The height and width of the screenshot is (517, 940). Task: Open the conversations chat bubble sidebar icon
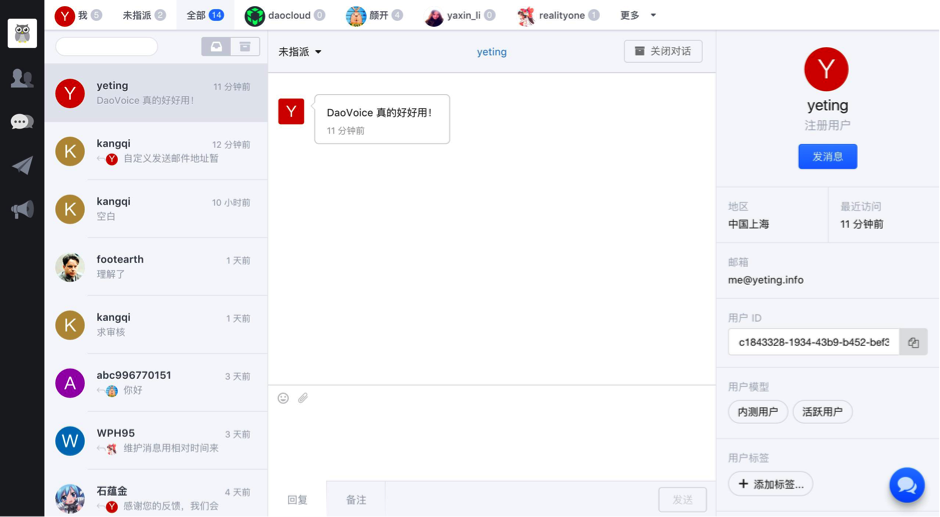click(22, 122)
